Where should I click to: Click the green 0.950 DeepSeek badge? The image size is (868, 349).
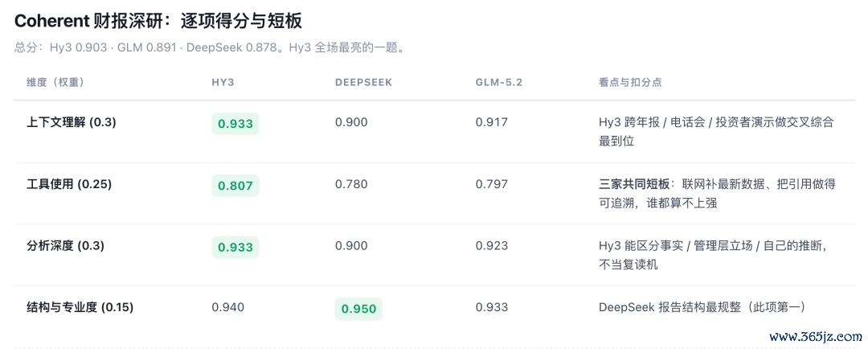click(358, 309)
